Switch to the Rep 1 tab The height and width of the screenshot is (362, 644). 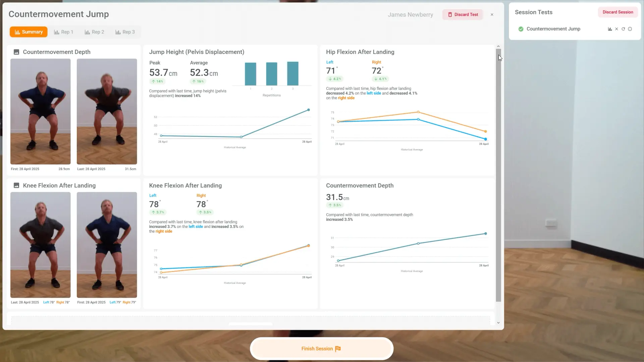[x=63, y=32]
